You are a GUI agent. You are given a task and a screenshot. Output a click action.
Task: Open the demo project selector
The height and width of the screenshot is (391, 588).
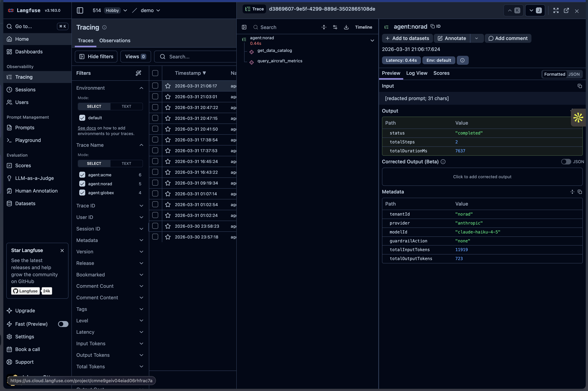click(x=158, y=10)
